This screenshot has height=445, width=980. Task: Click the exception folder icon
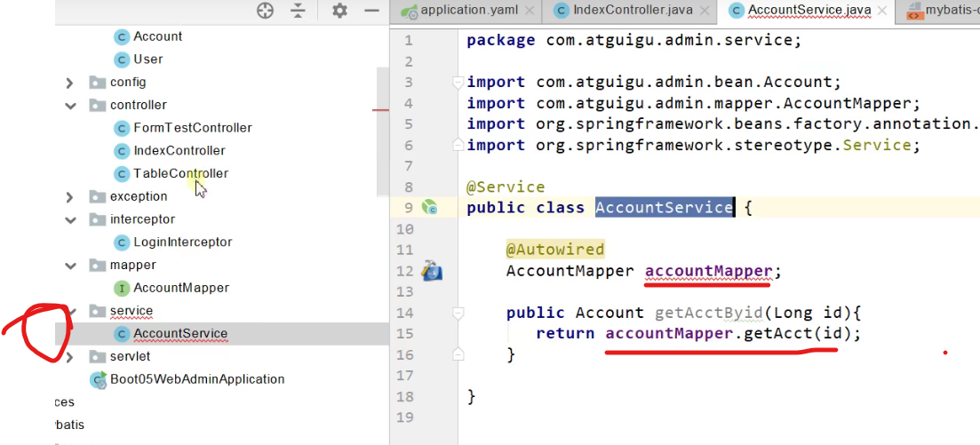click(98, 196)
